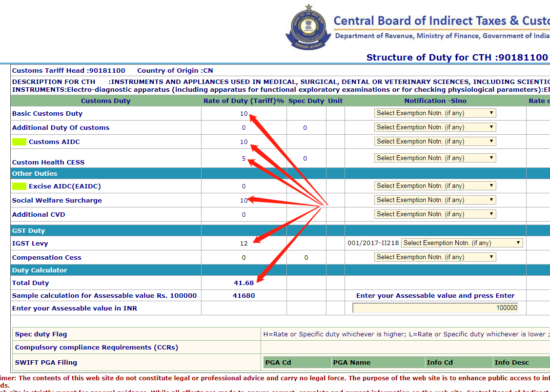
Task: Click the Custom Health CESS label
Action: pyautogui.click(x=48, y=162)
